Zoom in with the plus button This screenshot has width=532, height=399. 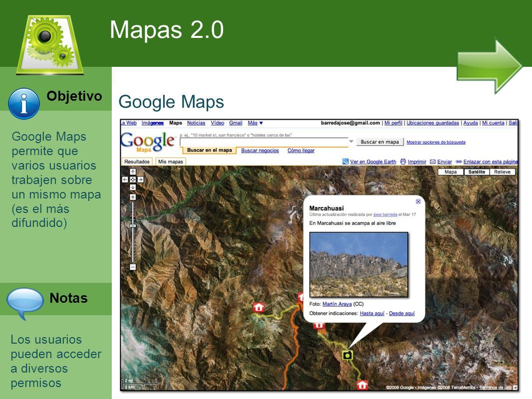point(133,197)
